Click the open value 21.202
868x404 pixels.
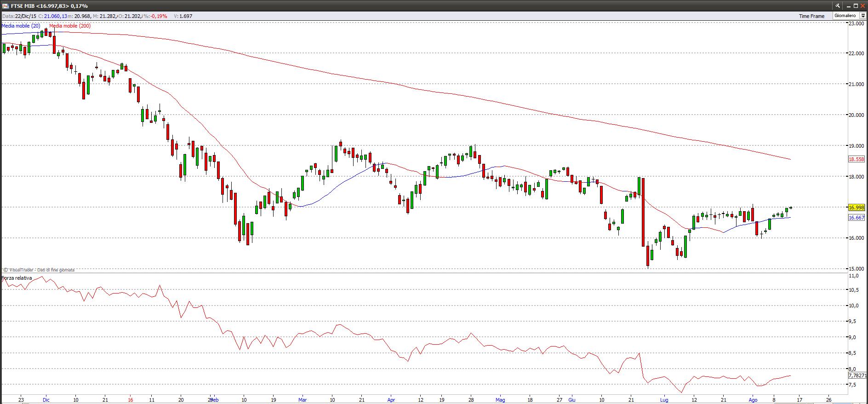(x=133, y=16)
